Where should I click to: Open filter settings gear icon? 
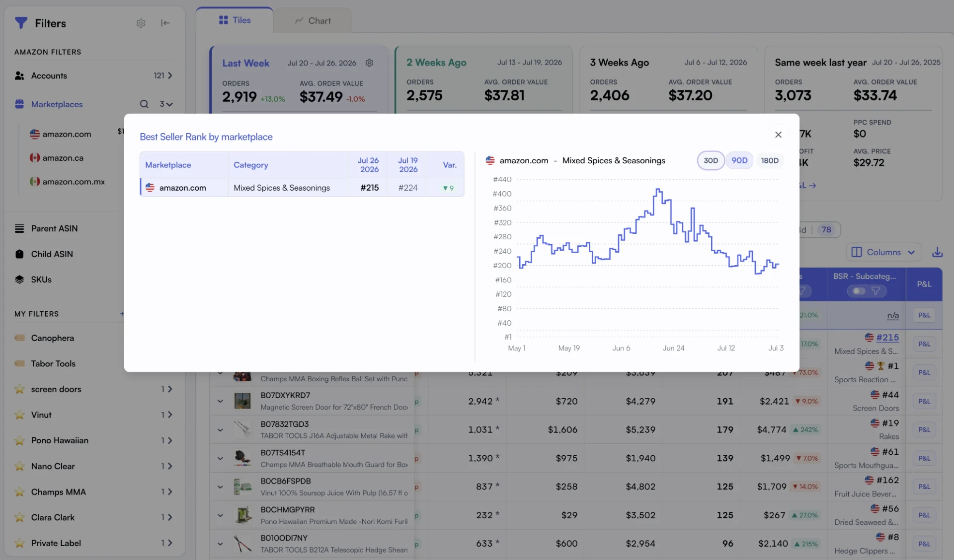pos(141,23)
